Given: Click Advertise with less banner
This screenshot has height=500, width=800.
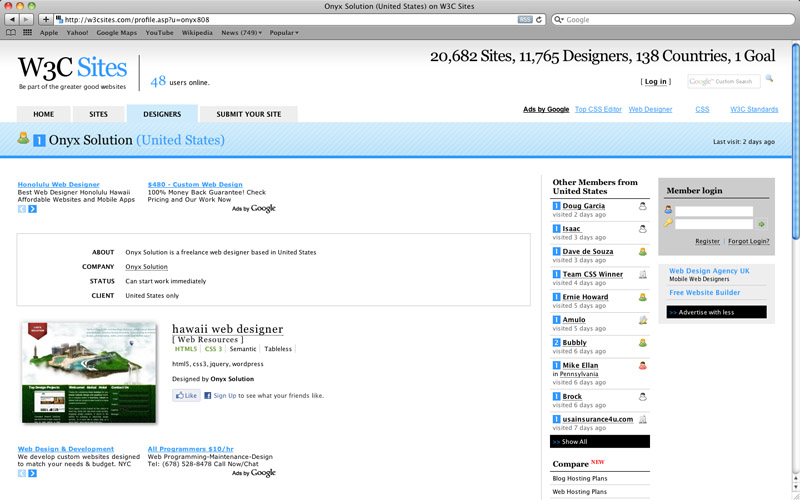Looking at the screenshot, I should click(x=716, y=312).
